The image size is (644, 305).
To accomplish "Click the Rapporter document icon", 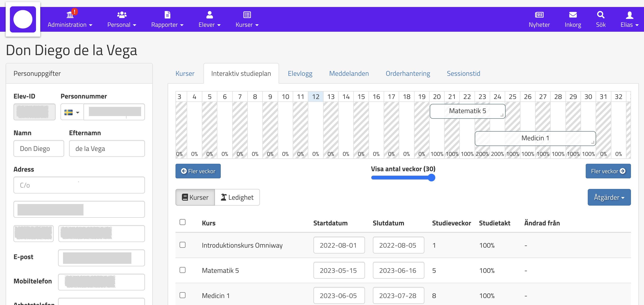I will pyautogui.click(x=167, y=15).
